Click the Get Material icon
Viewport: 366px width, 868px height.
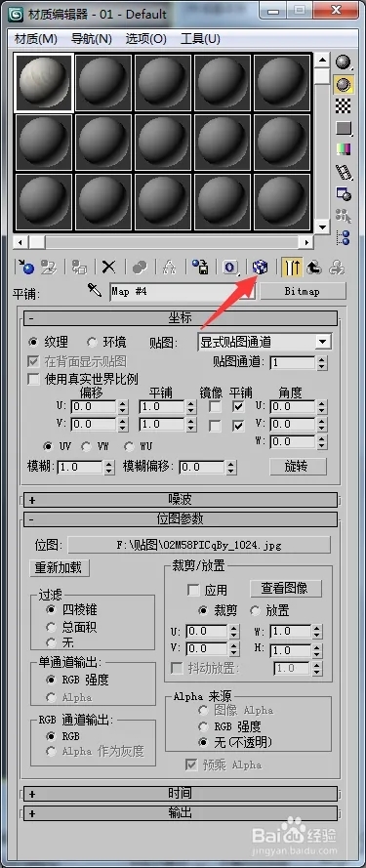(25, 267)
